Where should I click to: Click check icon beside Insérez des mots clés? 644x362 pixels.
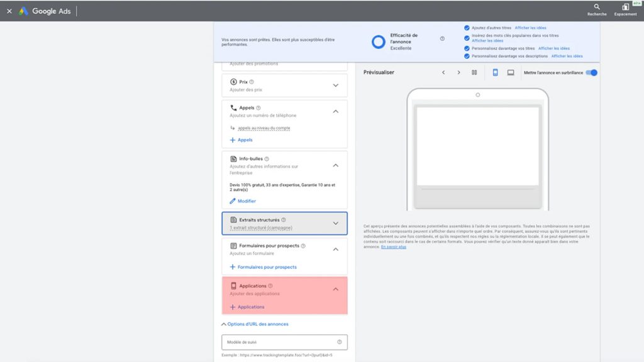coord(467,38)
